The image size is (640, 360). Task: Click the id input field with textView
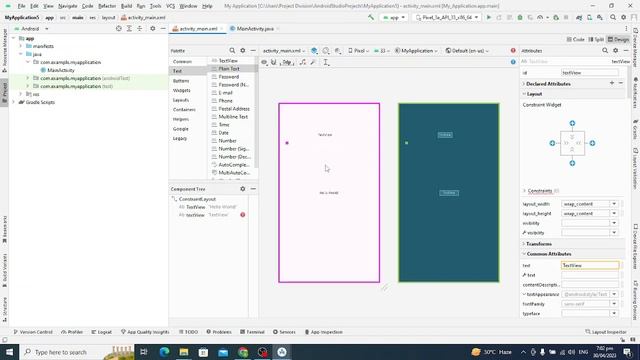click(x=589, y=73)
